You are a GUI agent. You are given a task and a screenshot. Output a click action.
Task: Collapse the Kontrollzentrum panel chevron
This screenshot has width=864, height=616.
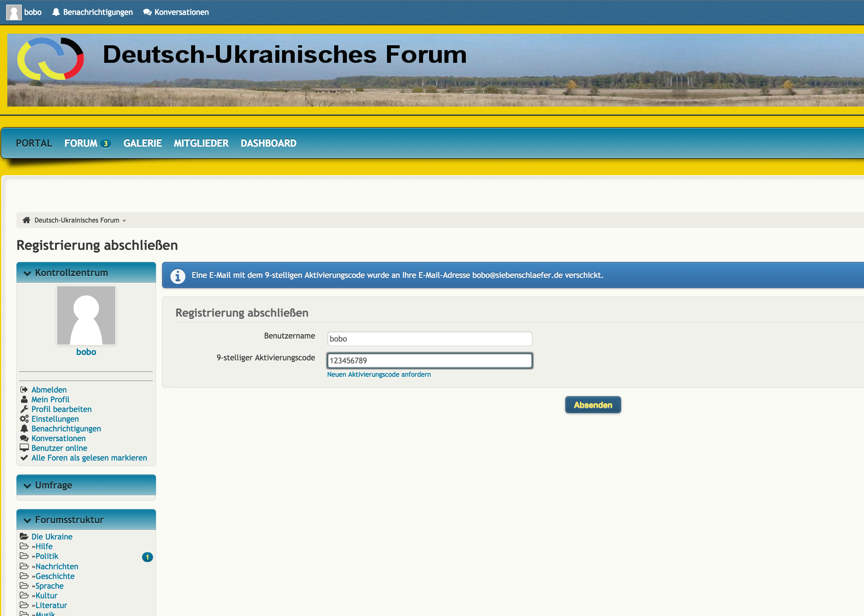tap(27, 273)
